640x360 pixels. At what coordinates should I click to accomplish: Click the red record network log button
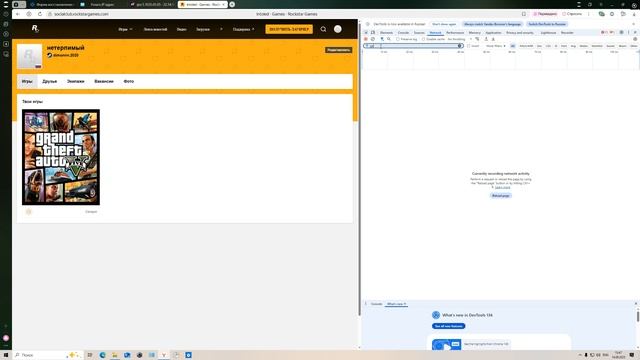366,39
